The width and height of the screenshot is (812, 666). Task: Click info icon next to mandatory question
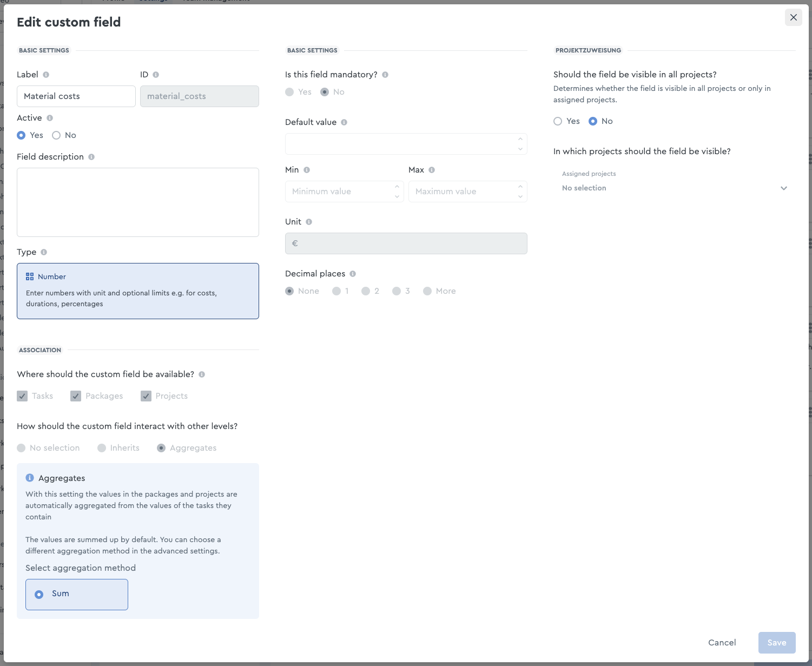(385, 75)
